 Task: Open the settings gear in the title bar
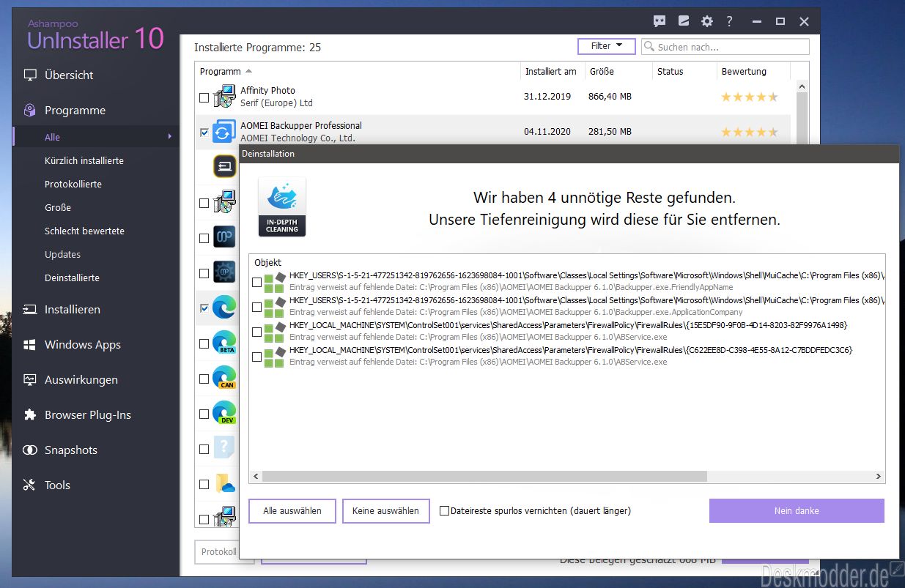pyautogui.click(x=706, y=21)
